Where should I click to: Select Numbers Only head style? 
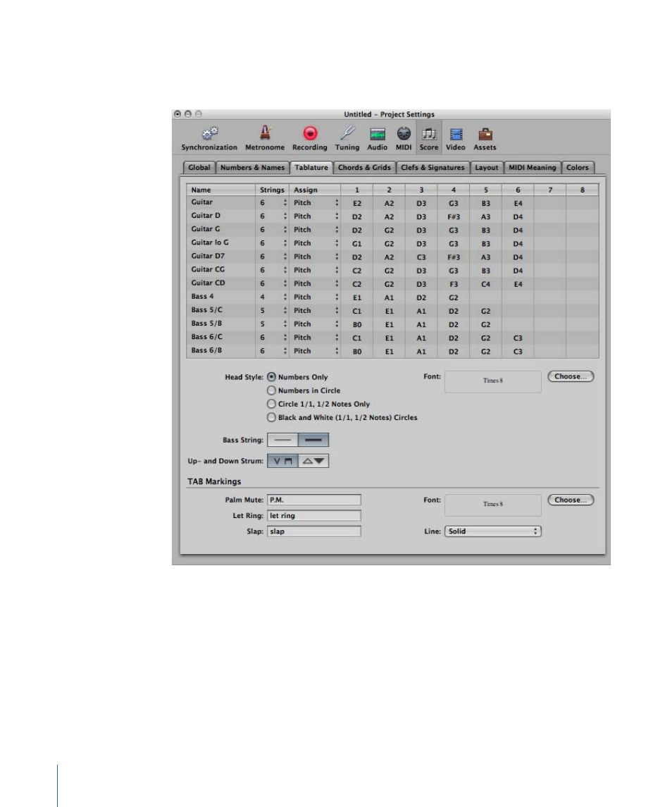click(x=272, y=377)
